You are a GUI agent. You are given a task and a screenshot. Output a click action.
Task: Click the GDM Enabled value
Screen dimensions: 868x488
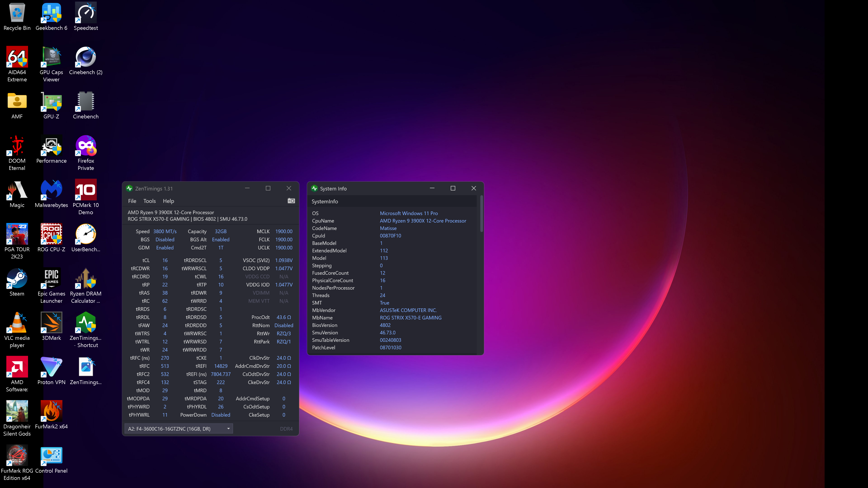165,248
